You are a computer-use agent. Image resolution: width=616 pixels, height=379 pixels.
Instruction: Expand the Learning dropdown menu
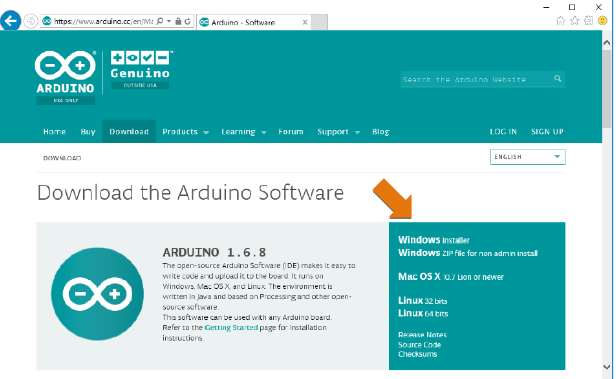click(x=244, y=132)
